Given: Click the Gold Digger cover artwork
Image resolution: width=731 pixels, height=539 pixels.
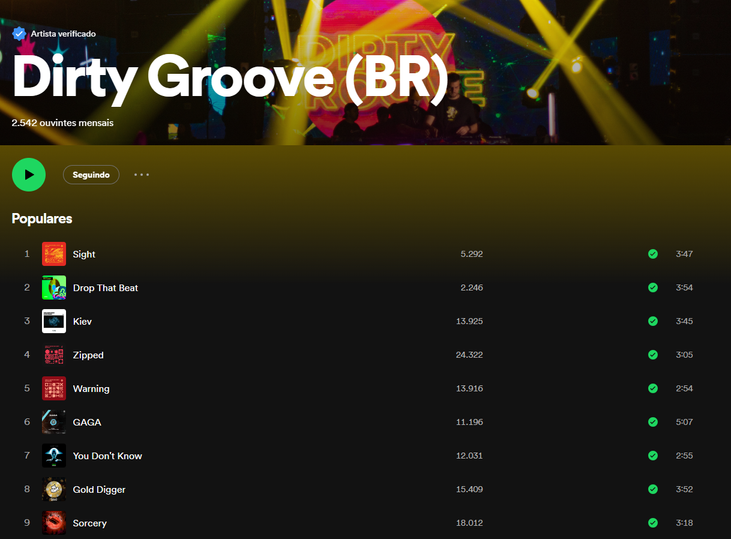Looking at the screenshot, I should pos(54,490).
